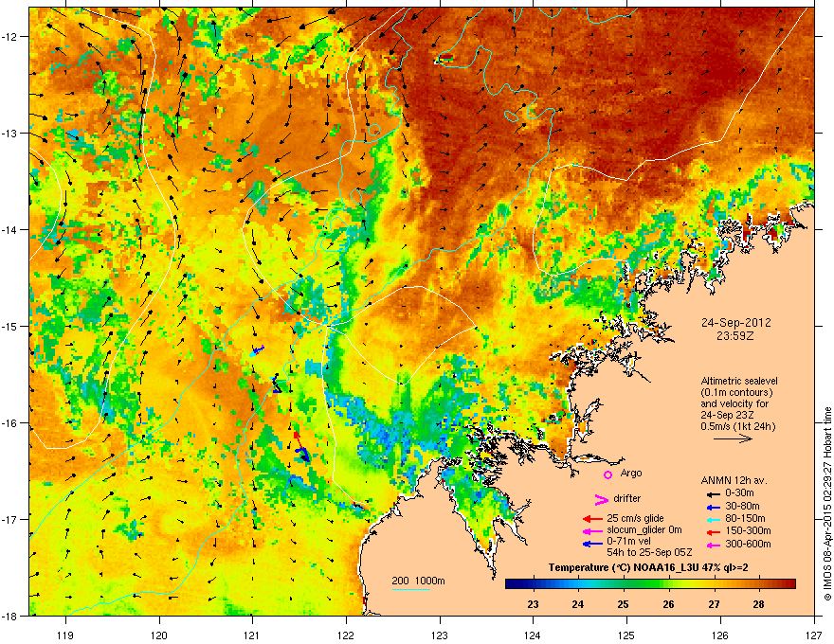Viewport: 834px width, 644px height.
Task: Click the 30-80m depth label
Action: [x=742, y=507]
